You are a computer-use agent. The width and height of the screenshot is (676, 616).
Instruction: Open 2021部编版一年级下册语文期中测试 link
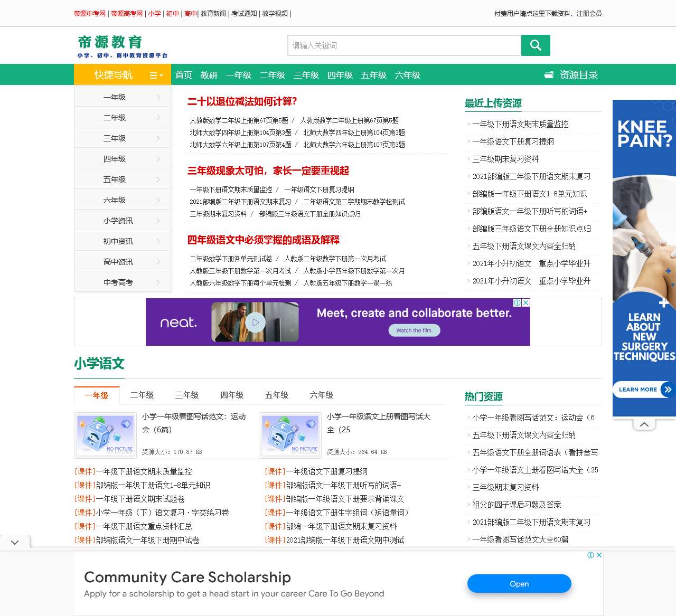click(x=345, y=540)
